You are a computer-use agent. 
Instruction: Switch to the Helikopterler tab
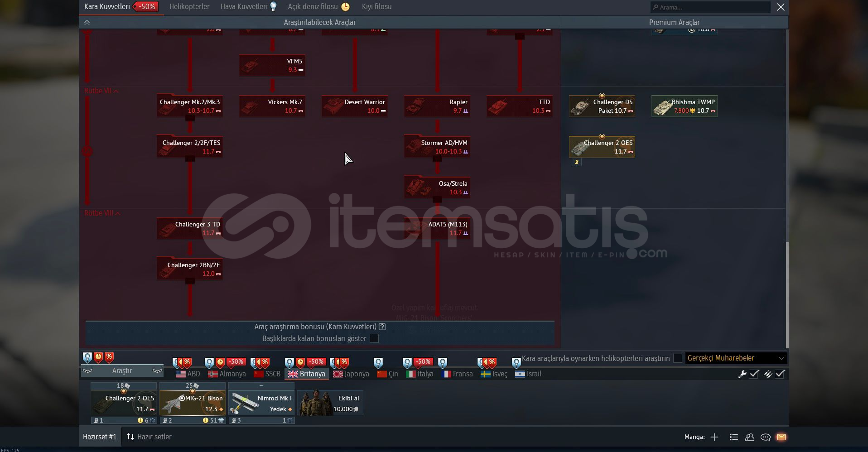[x=189, y=7]
